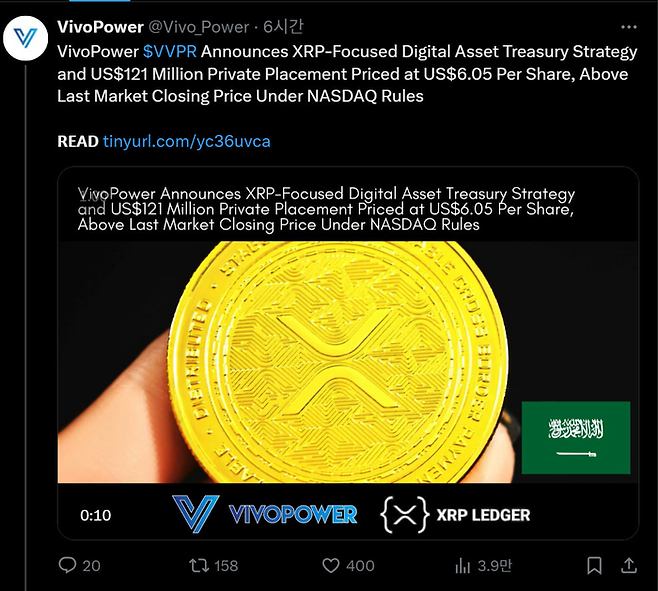Click the tweet body announcement text

click(340, 73)
